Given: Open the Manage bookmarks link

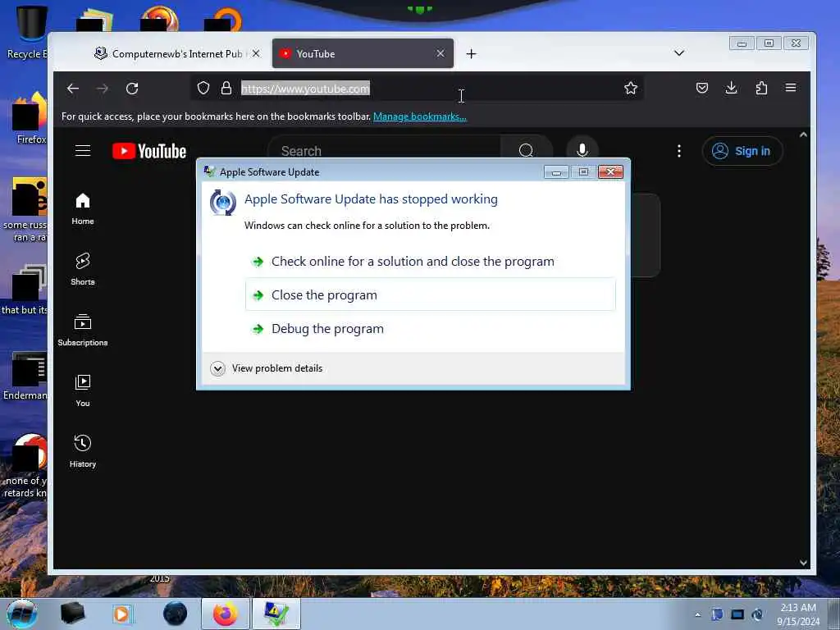Looking at the screenshot, I should [x=419, y=116].
